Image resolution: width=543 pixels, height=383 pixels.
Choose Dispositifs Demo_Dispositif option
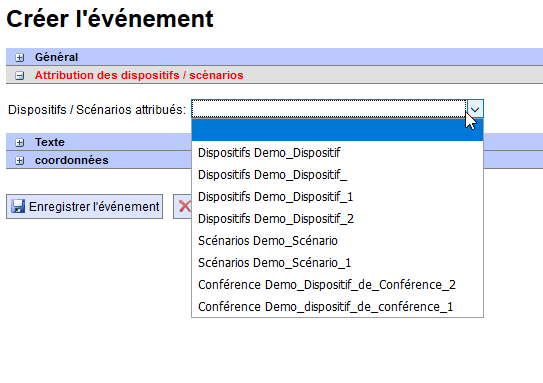pos(337,152)
